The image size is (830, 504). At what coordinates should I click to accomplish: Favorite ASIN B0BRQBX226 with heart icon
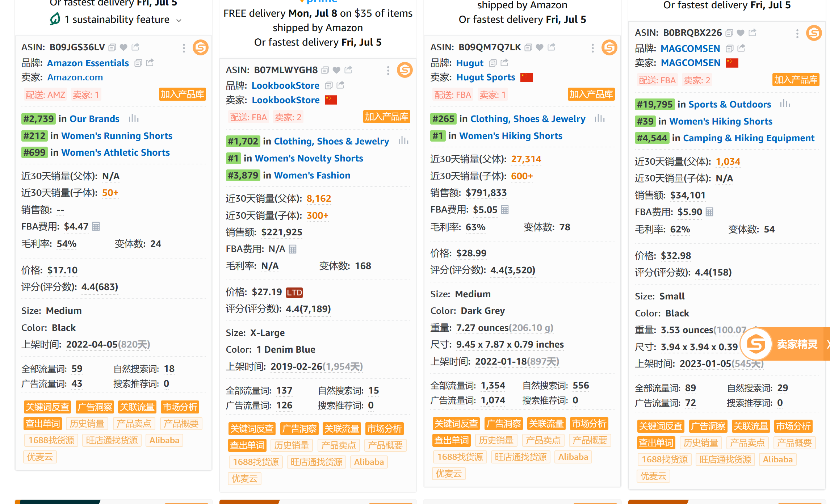point(741,33)
